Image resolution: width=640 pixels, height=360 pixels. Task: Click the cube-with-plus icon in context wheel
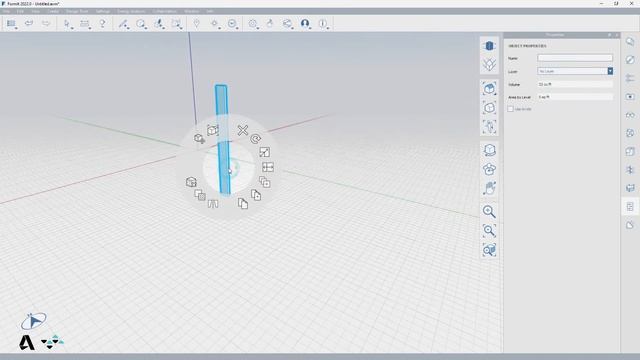pyautogui.click(x=199, y=139)
